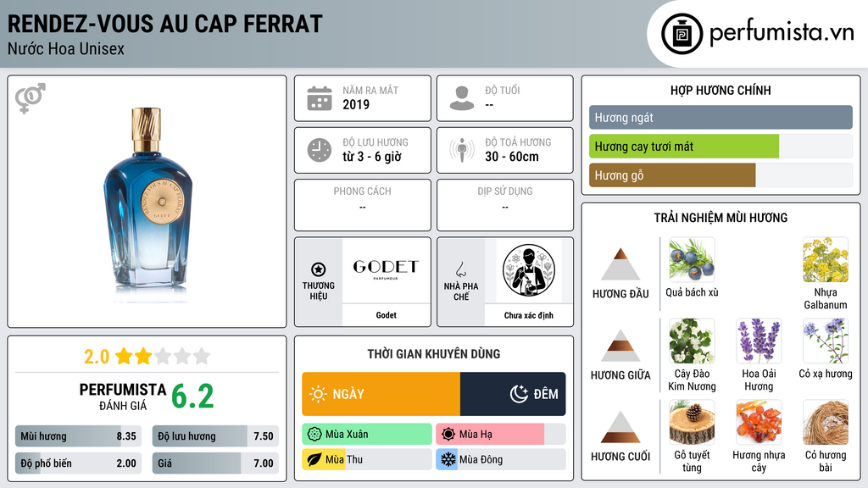The image size is (868, 488).
Task: Click the Hương đầu top-note pyramid icon
Action: [620, 264]
